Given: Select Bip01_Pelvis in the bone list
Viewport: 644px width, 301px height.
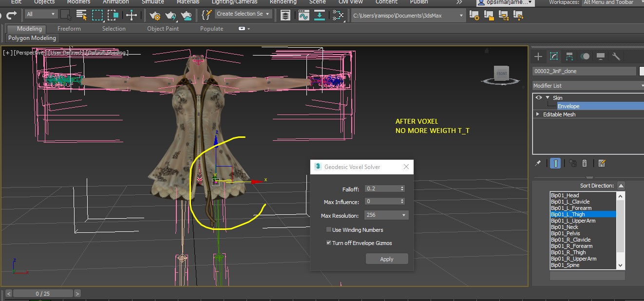Looking at the screenshot, I should click(565, 233).
